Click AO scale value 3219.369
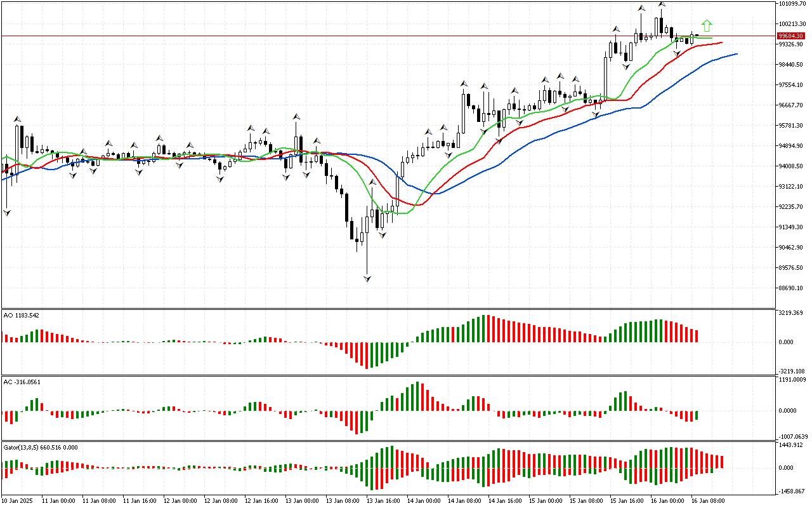This screenshot has width=812, height=508. point(790,313)
